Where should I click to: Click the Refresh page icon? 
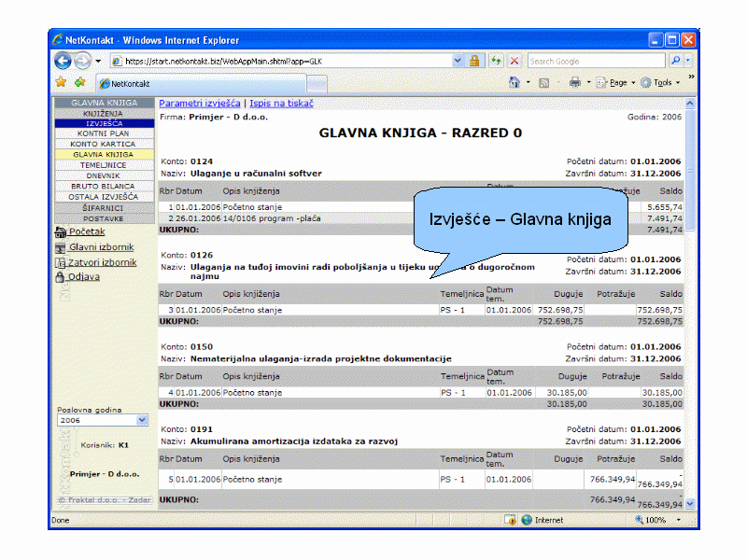pyautogui.click(x=497, y=61)
